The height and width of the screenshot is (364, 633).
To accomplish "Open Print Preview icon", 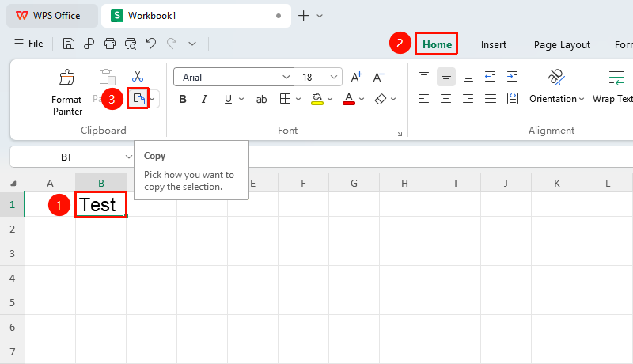I will [131, 44].
